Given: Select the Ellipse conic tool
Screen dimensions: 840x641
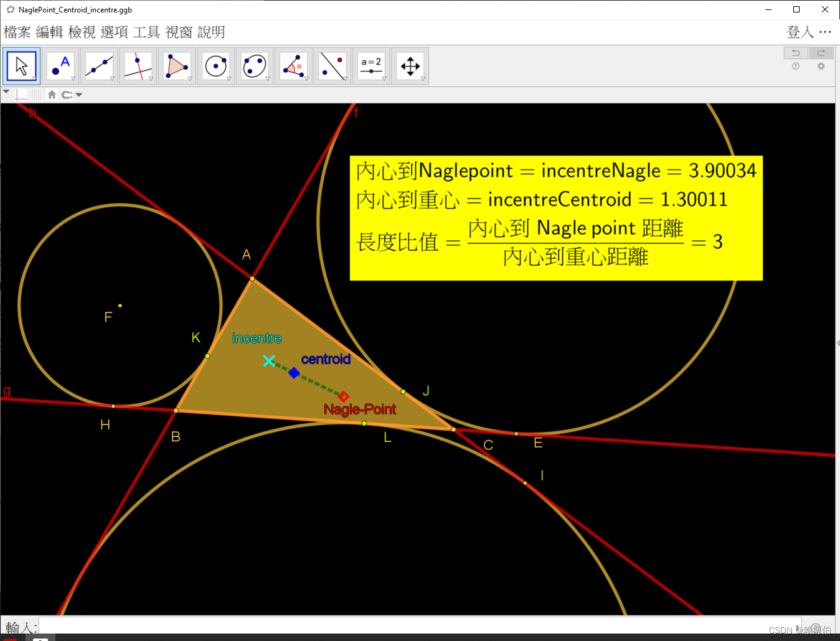Looking at the screenshot, I should (x=255, y=66).
